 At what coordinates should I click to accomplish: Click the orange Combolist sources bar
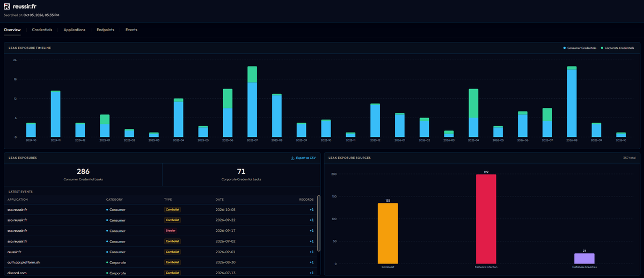click(388, 233)
